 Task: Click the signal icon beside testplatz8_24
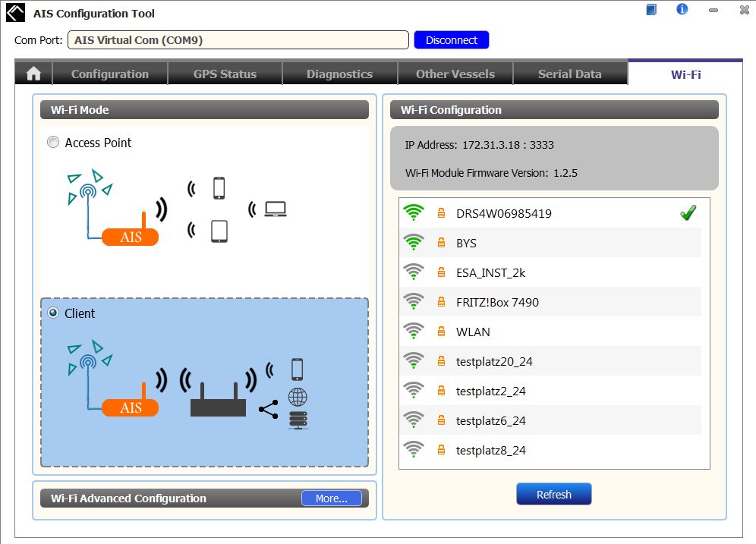(414, 451)
